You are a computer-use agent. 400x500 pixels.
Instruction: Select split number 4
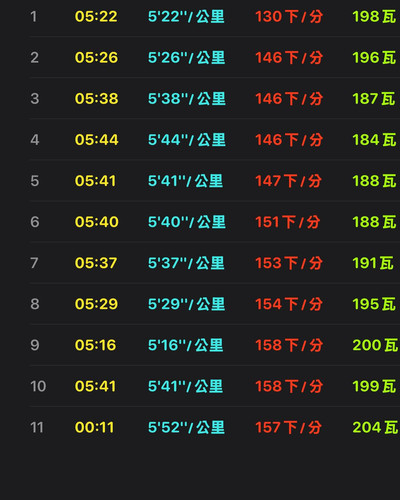(x=35, y=140)
